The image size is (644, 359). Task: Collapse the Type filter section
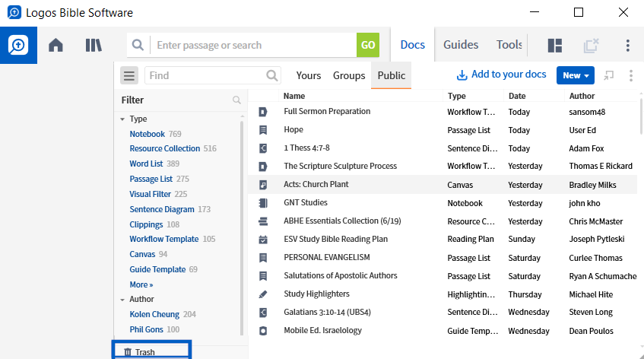click(x=122, y=119)
